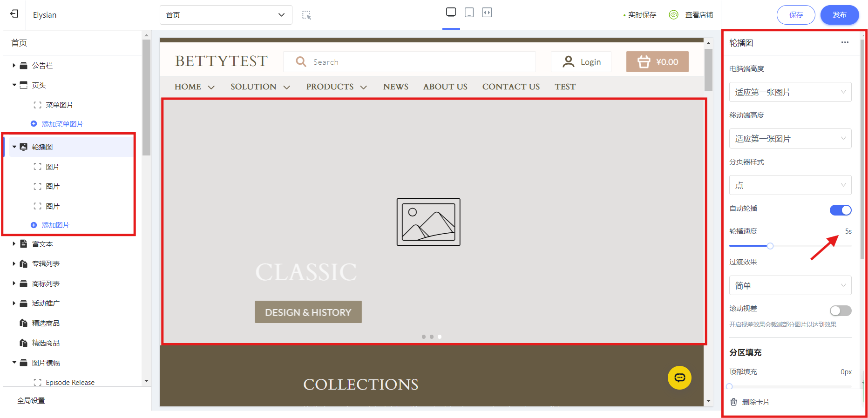This screenshot has width=868, height=418.
Task: Open the 分页器样式 dropdown
Action: (790, 185)
